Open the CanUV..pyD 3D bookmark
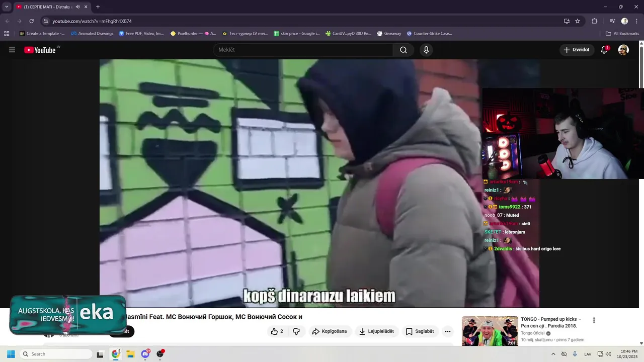Screen dimensions: 644x362 (x=348, y=34)
